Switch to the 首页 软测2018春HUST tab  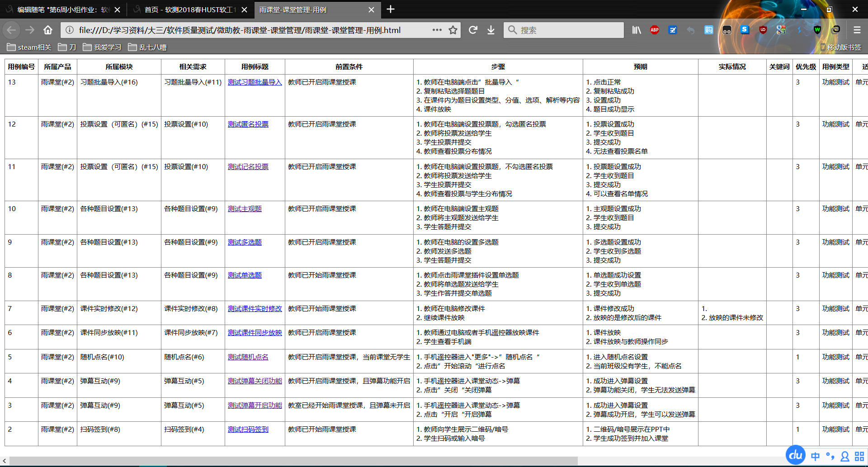(x=190, y=9)
